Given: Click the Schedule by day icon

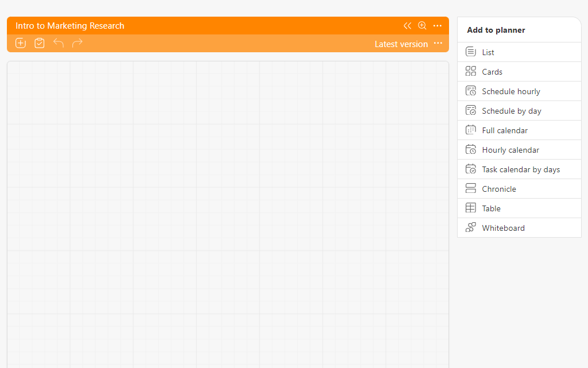Looking at the screenshot, I should click(x=471, y=110).
